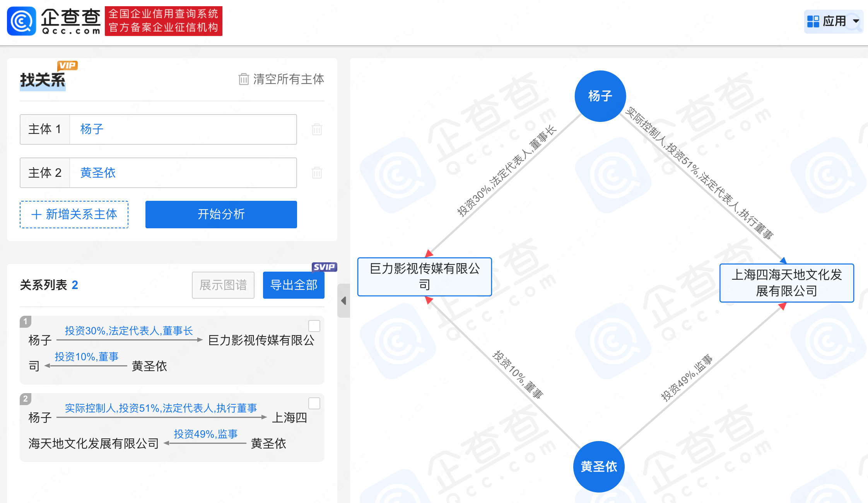
Task: Click the 导出全部 button
Action: [x=294, y=285]
